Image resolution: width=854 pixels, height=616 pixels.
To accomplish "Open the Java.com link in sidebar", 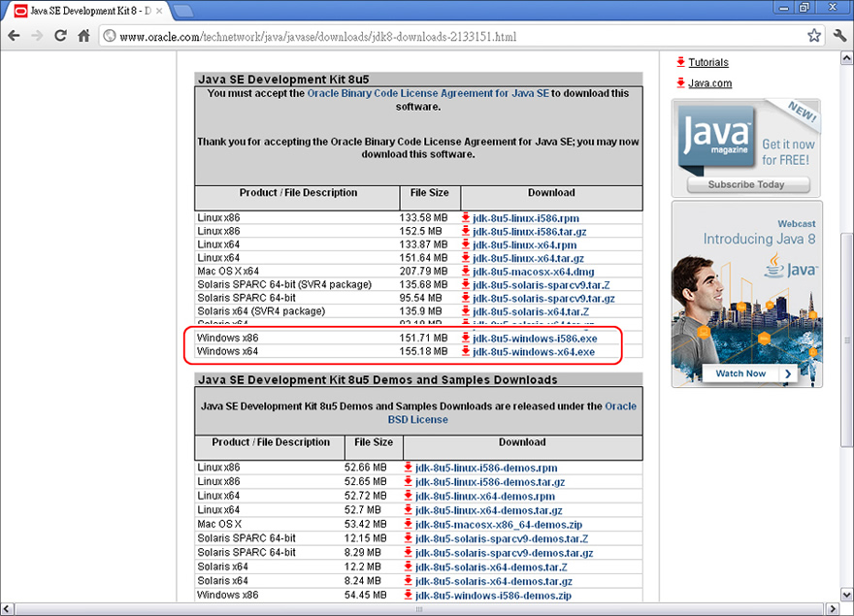I will [710, 83].
